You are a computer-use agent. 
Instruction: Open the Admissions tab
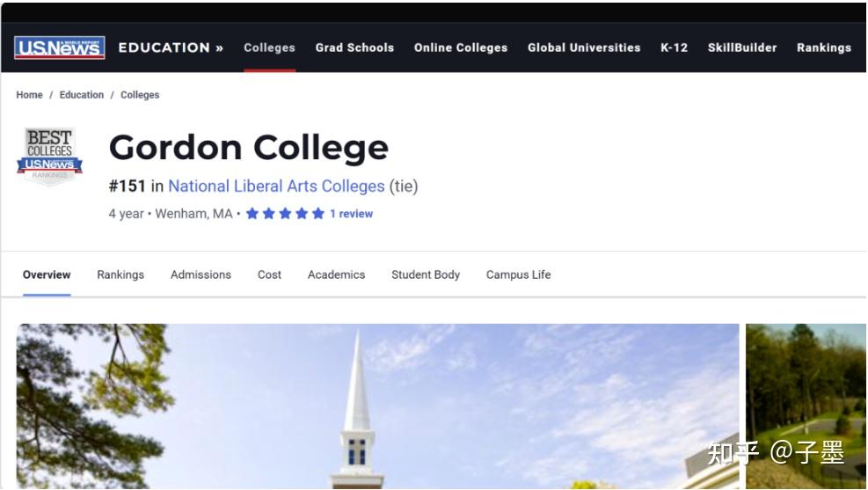[x=201, y=274]
